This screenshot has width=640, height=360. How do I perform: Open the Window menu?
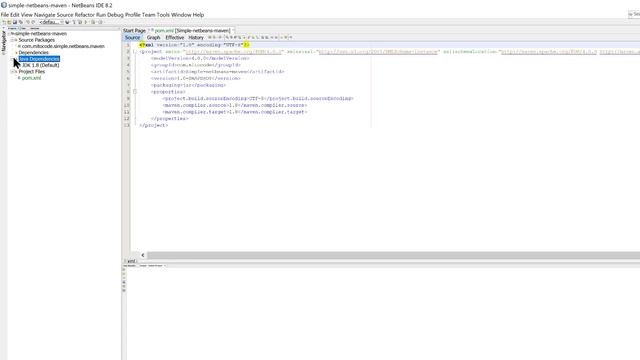[x=181, y=15]
